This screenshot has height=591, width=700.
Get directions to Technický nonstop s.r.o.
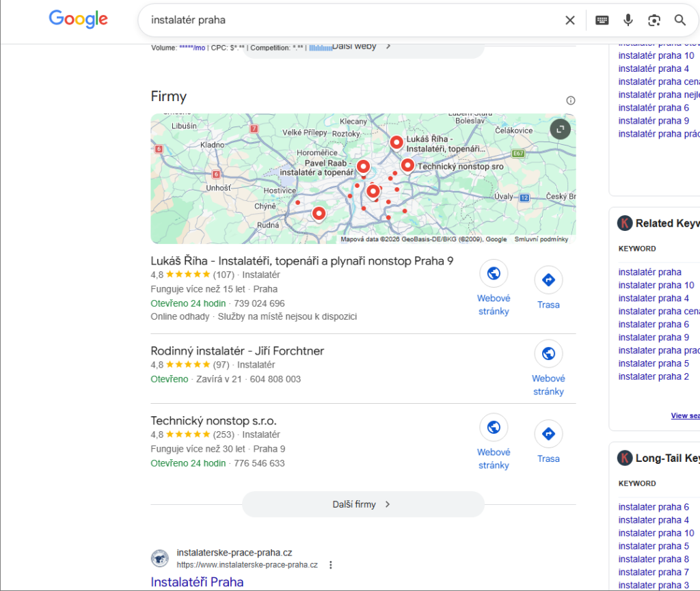coord(548,434)
